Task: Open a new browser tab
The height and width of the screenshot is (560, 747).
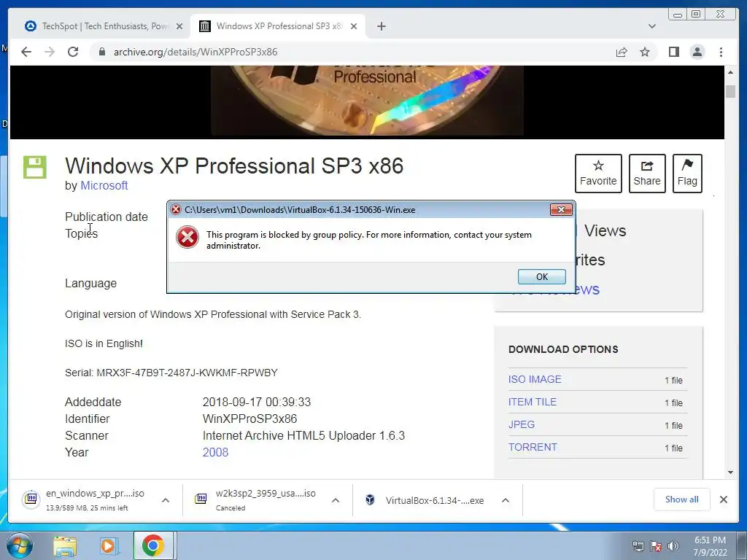Action: (x=381, y=26)
